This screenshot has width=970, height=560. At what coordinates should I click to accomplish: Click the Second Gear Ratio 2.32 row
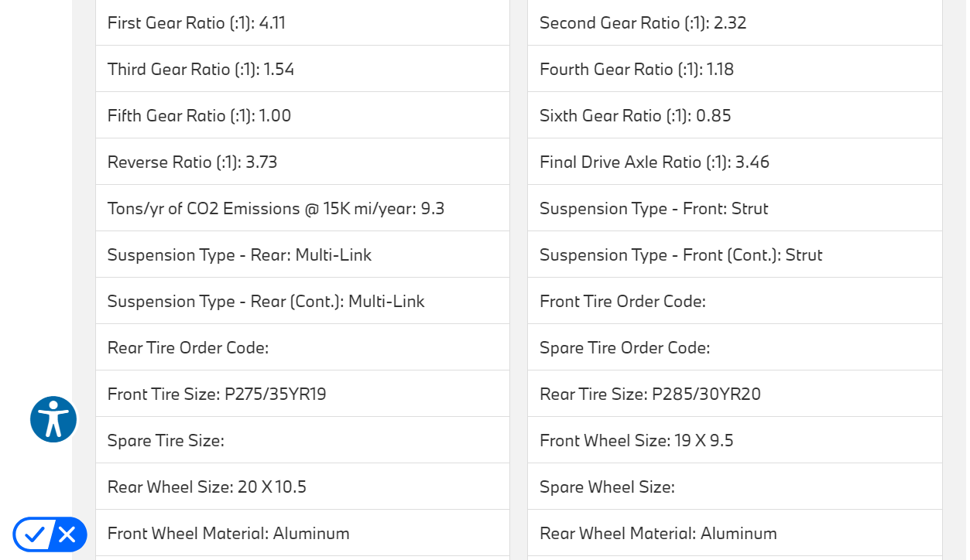click(x=643, y=23)
